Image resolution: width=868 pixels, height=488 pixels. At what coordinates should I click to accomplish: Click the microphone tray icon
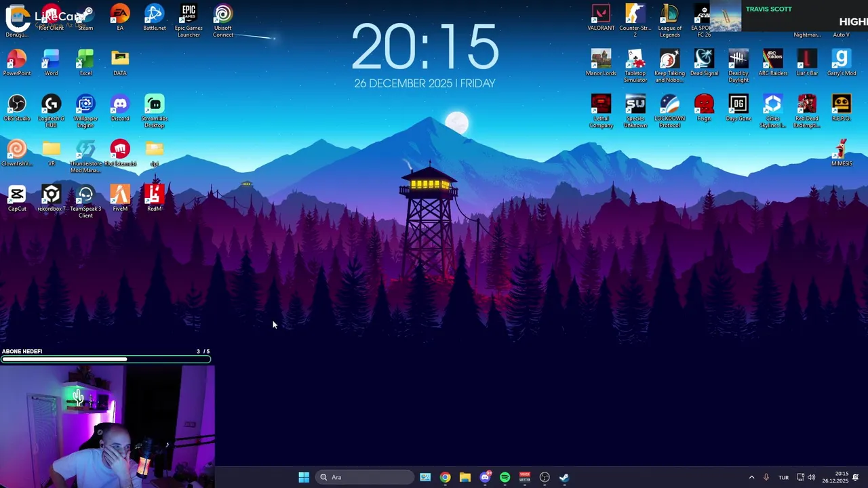click(766, 477)
